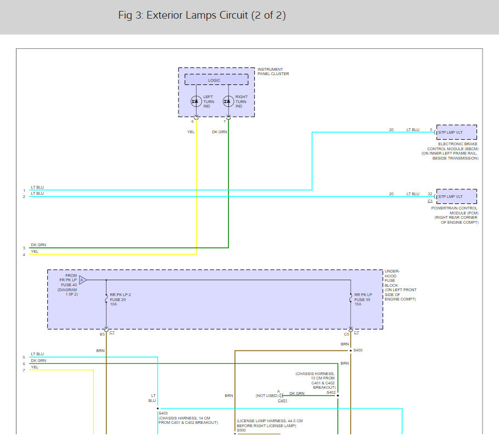
Task: Click the underlined C7 label beside E5
Action: (x=112, y=333)
